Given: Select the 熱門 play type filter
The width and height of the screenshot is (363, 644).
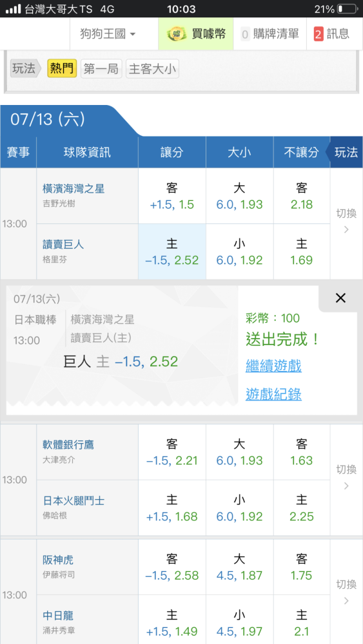Looking at the screenshot, I should point(62,69).
